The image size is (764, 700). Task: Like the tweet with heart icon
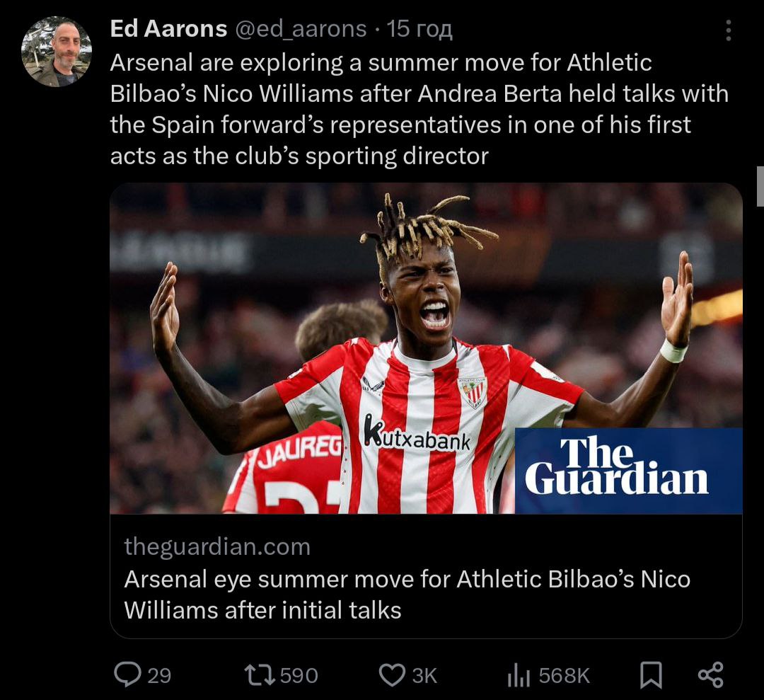pyautogui.click(x=392, y=675)
